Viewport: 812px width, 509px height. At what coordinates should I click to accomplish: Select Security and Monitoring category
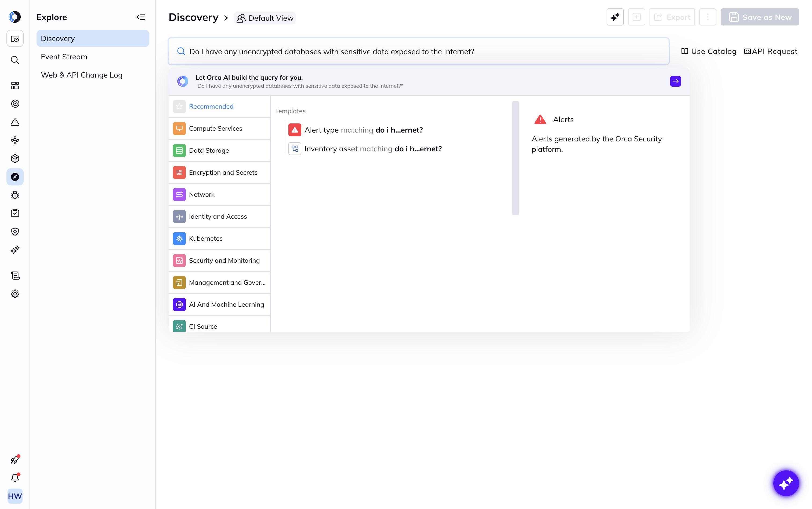[x=219, y=260]
